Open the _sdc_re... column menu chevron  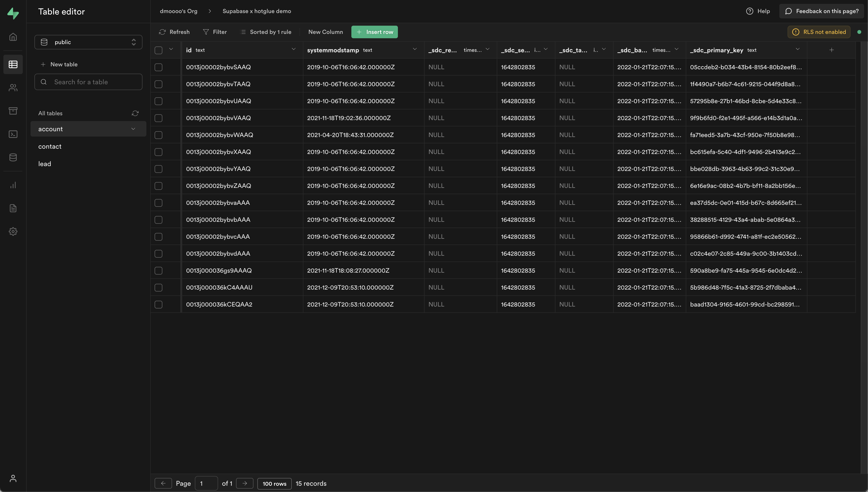[487, 49]
